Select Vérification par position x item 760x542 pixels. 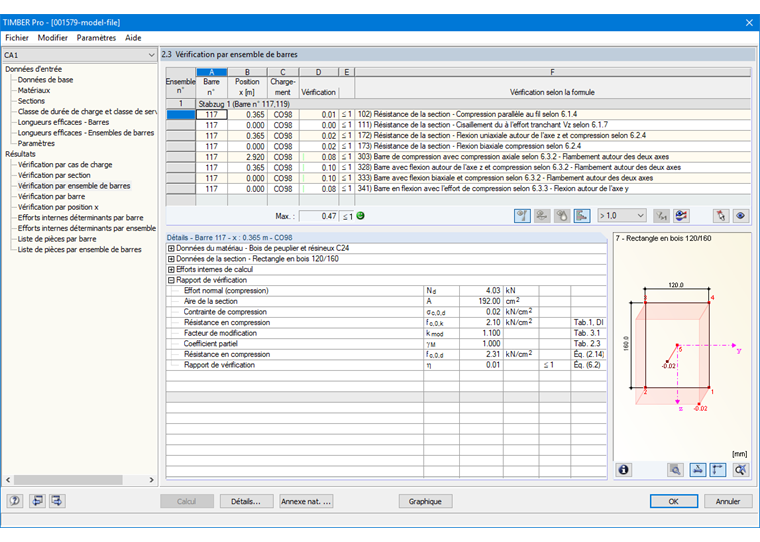[58, 207]
